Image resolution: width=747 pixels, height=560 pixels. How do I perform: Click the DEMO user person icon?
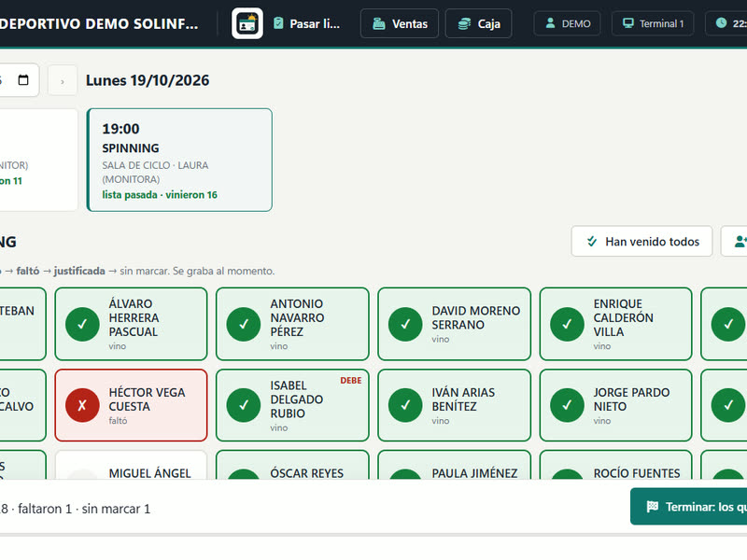pos(550,22)
